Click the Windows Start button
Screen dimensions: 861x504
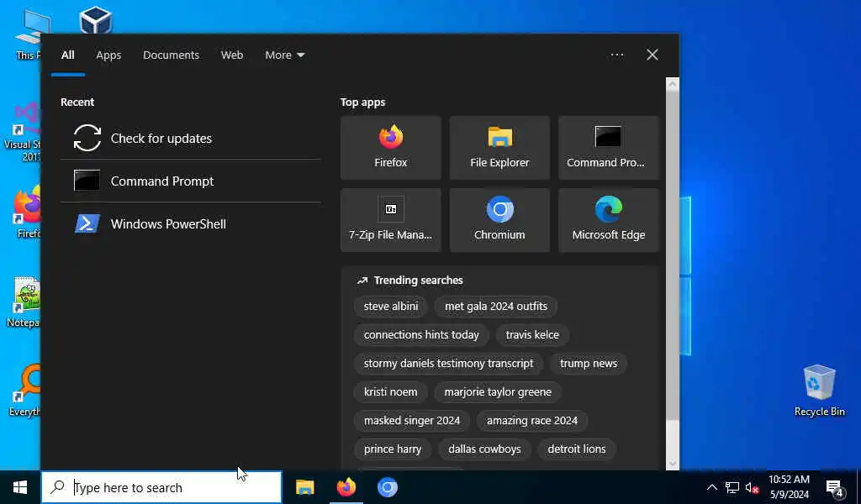[20, 487]
